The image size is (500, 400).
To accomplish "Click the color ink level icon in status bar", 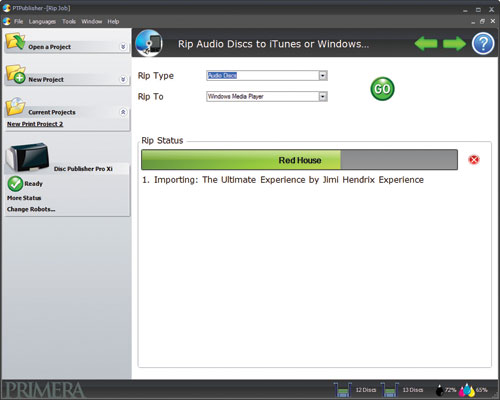I will click(467, 390).
